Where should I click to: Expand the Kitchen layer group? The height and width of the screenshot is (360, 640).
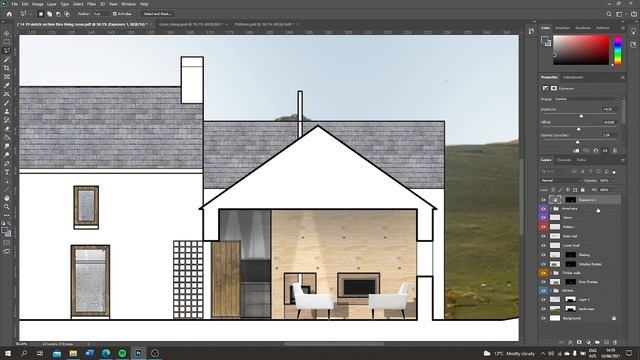[x=550, y=291]
